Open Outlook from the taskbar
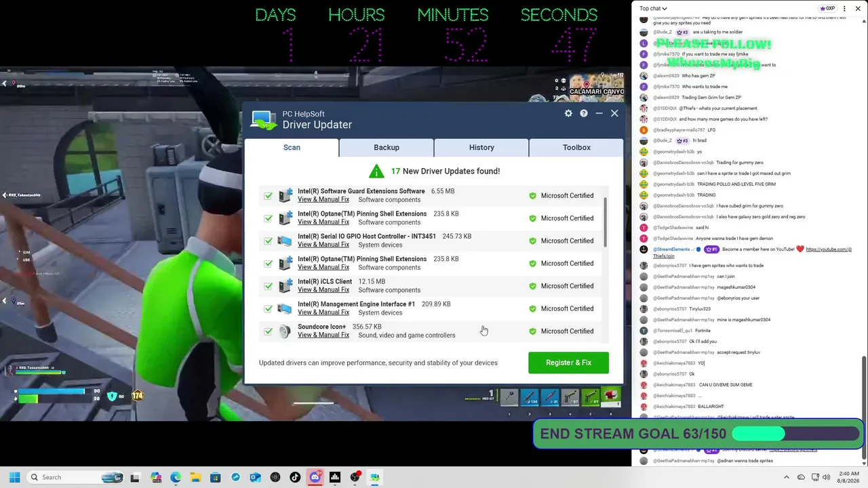This screenshot has height=488, width=868. pos(255,477)
